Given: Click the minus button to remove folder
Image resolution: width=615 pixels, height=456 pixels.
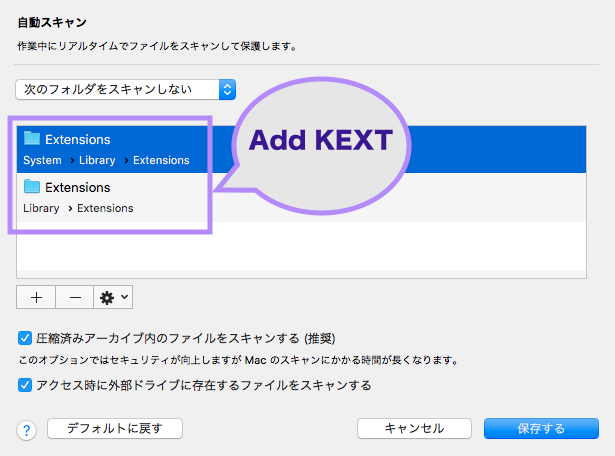Looking at the screenshot, I should [74, 297].
